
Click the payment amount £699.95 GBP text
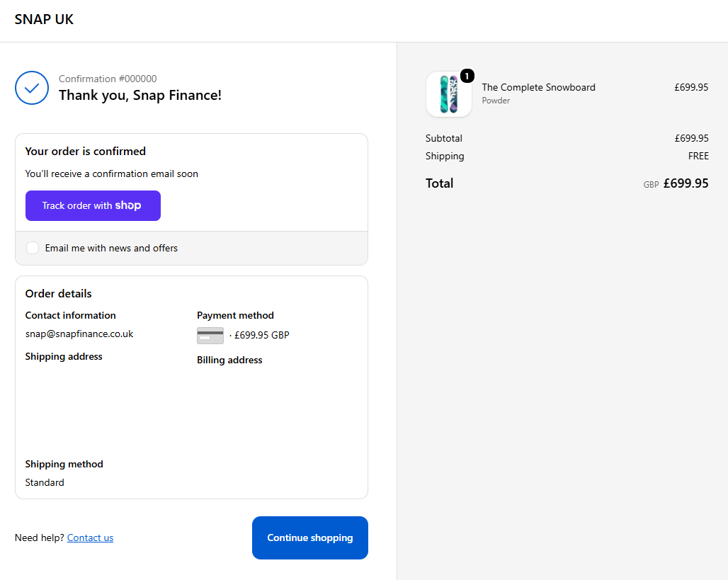tap(262, 335)
